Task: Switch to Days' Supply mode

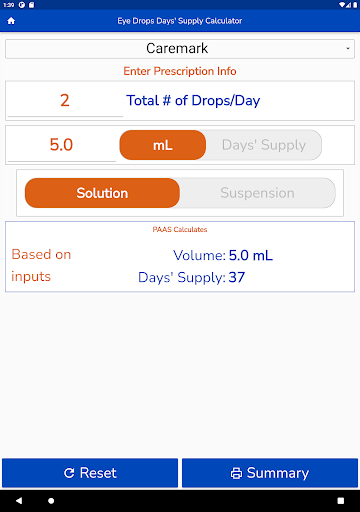Action: 264,145
